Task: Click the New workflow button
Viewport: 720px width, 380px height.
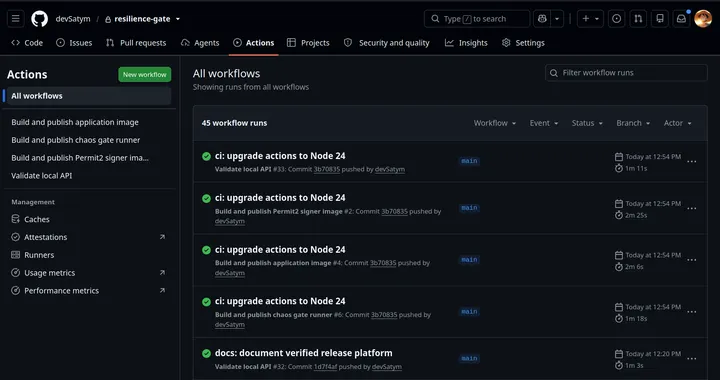Action: click(145, 74)
